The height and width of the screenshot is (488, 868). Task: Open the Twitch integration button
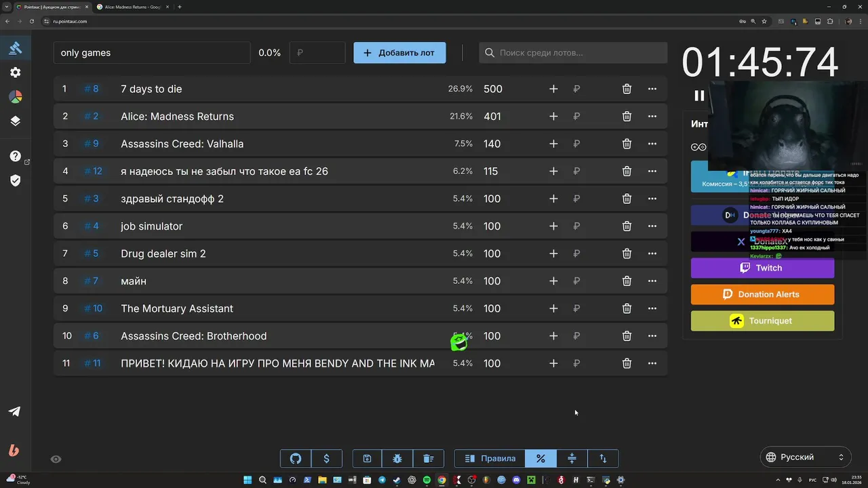[762, 268]
